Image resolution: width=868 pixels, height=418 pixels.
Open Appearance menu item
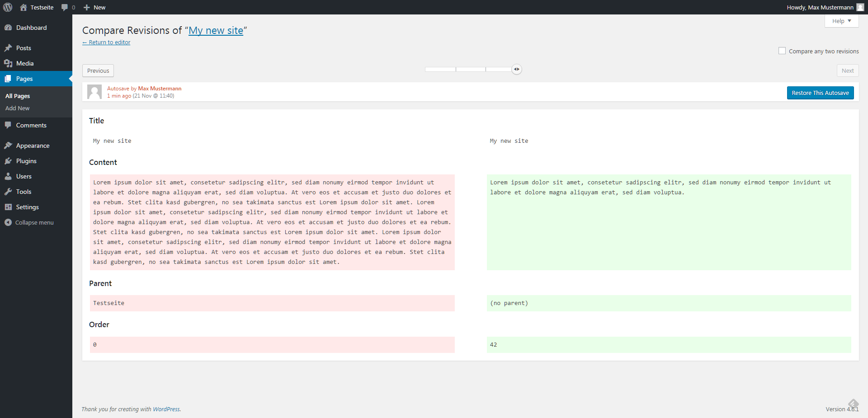click(x=36, y=146)
